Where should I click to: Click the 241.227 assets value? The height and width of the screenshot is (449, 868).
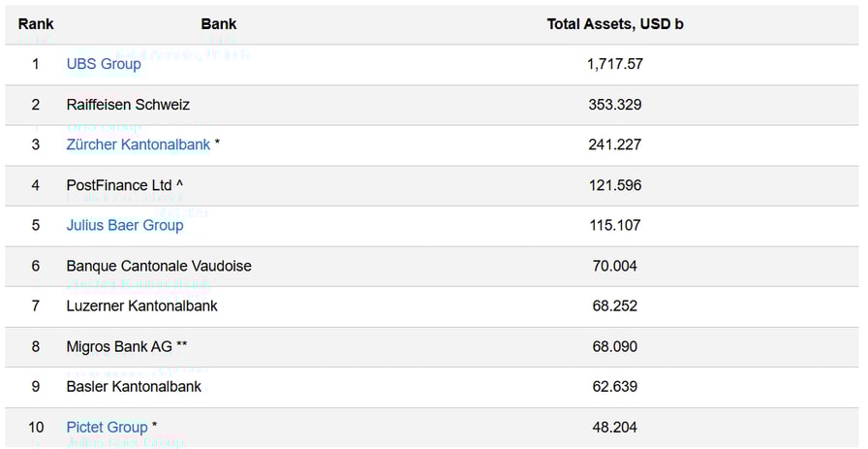614,144
